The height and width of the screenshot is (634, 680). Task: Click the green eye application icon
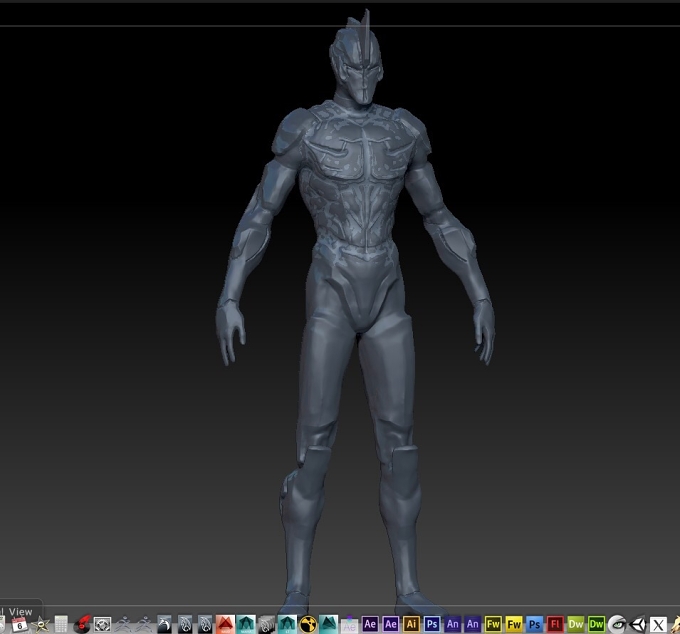(617, 624)
